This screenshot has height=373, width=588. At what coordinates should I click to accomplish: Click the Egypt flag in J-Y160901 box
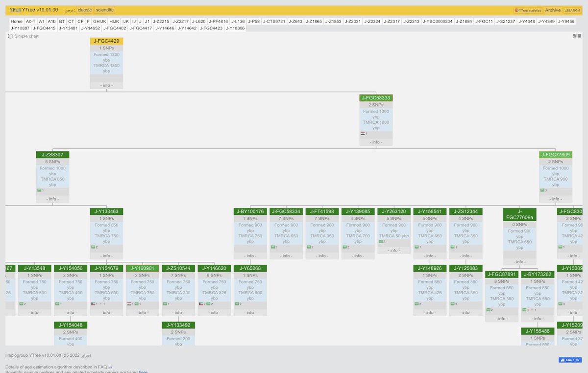129,303
